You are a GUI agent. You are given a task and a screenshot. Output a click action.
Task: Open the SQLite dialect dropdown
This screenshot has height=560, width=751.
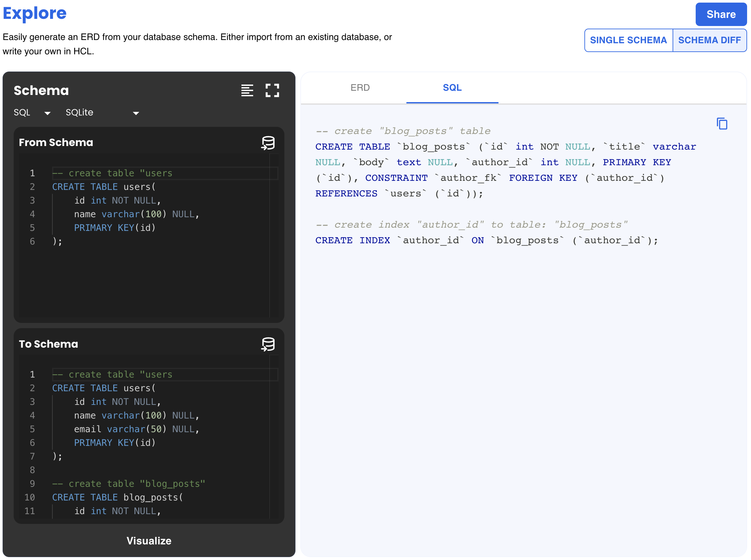102,113
